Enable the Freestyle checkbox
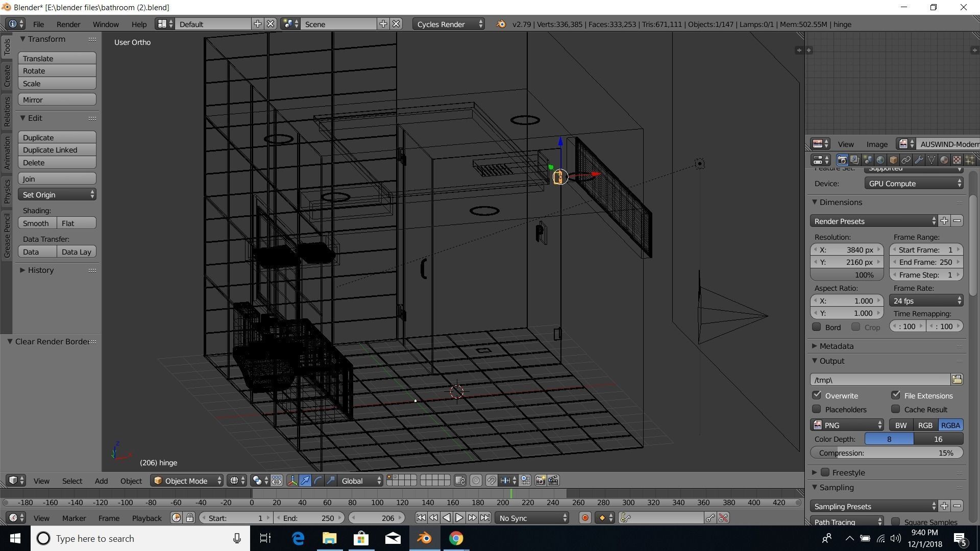This screenshot has width=980, height=551. (825, 472)
